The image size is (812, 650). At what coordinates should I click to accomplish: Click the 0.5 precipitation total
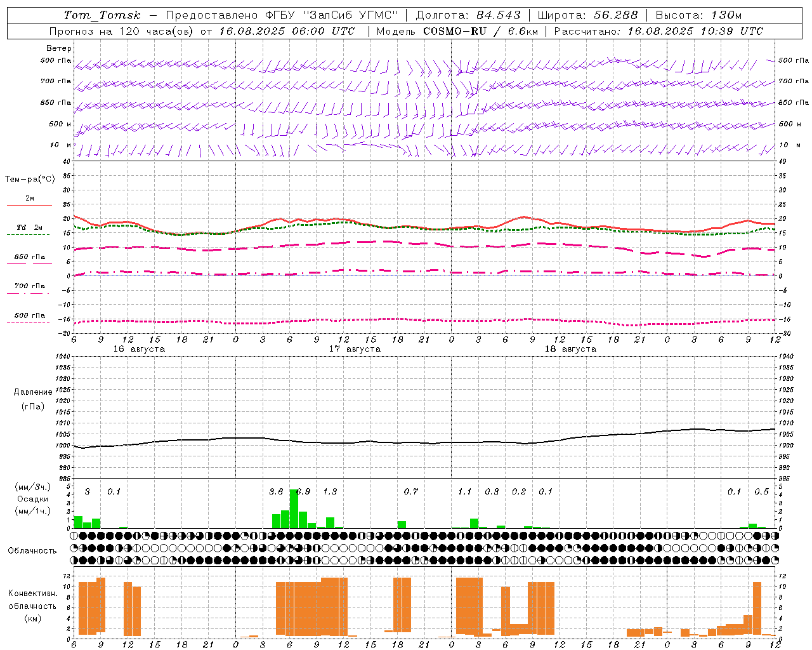coord(761,492)
